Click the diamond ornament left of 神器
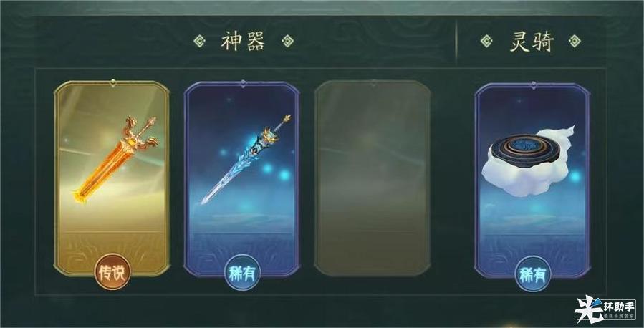 click(x=199, y=41)
